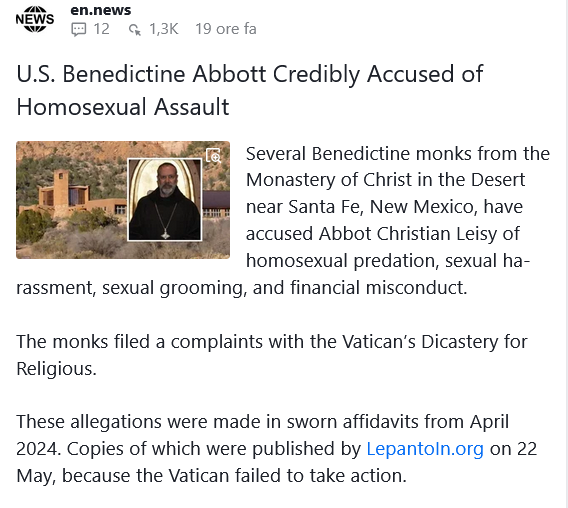Screen dimensions: 568x508
Task: Click the NEWS globe logo avatar
Action: click(34, 19)
